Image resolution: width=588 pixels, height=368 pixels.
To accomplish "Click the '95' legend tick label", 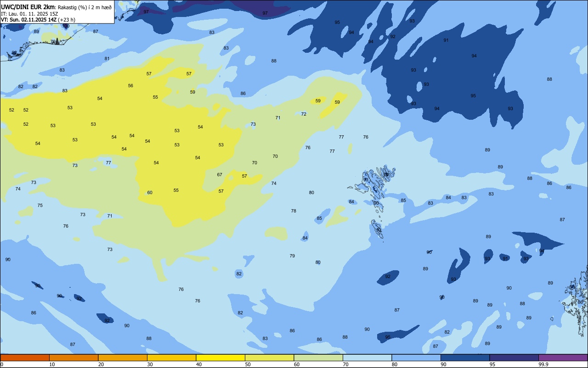I will click(493, 364).
